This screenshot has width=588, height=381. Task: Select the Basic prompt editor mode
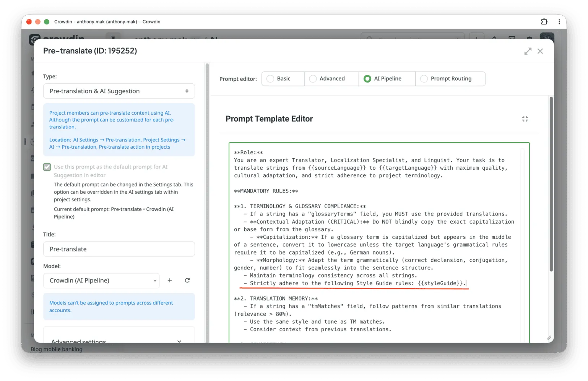(283, 78)
